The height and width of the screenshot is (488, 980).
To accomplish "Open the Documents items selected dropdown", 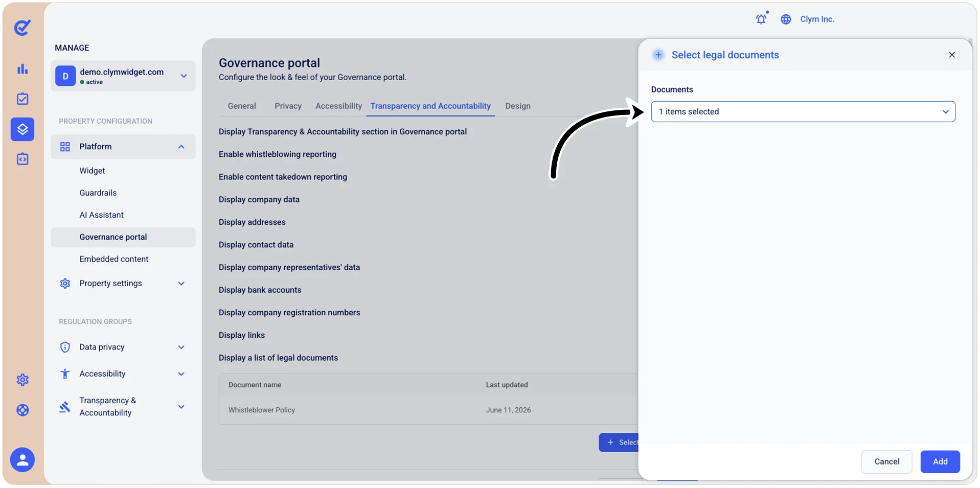I will pos(803,111).
